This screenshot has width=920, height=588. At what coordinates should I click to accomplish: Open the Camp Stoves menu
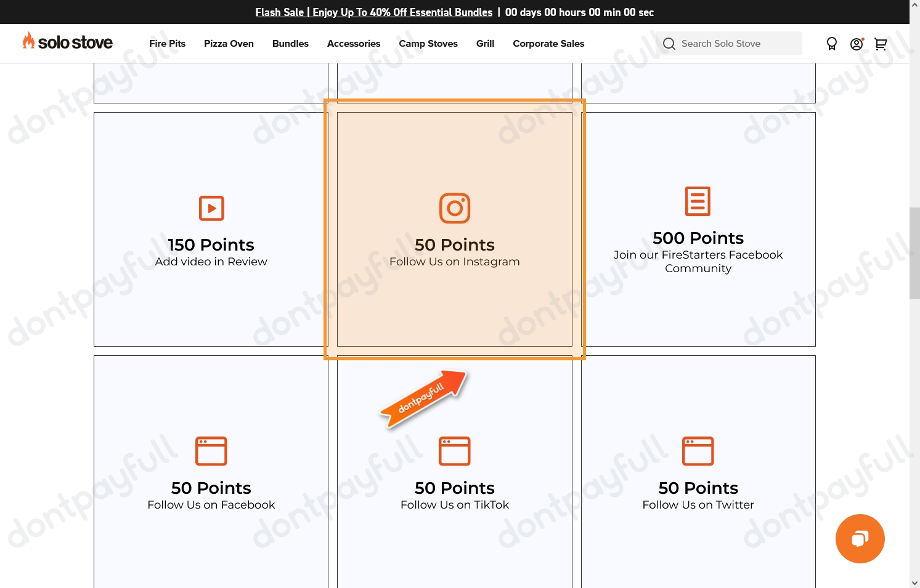coord(428,44)
